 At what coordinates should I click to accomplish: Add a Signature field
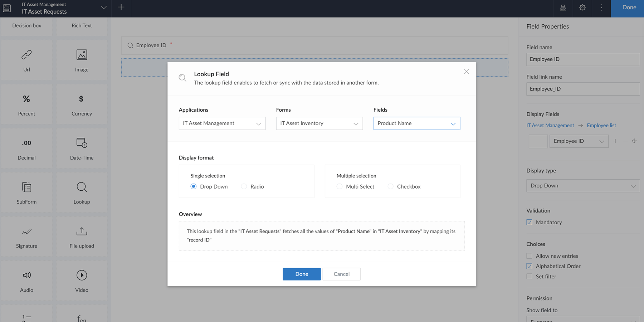(x=26, y=236)
